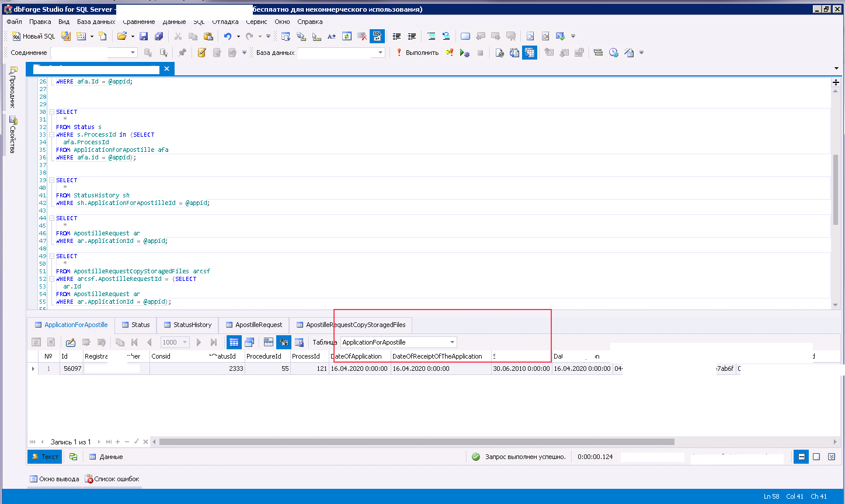
Task: Click the Новый SQL button
Action: (x=34, y=36)
